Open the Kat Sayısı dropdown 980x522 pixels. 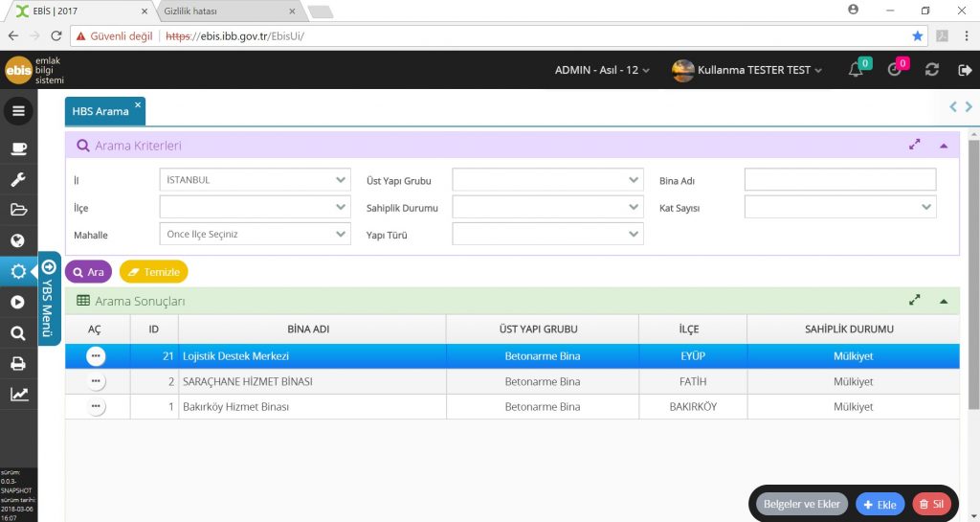[x=840, y=207]
